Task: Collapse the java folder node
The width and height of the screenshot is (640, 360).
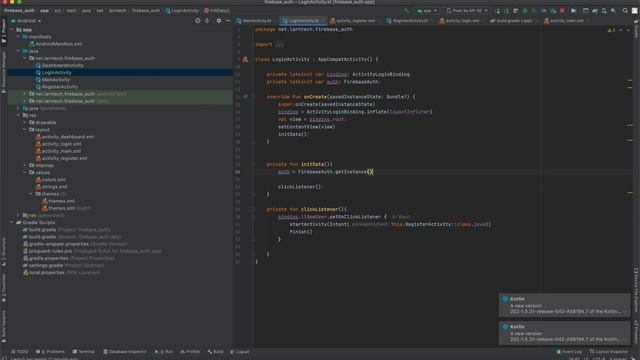Action: point(18,51)
